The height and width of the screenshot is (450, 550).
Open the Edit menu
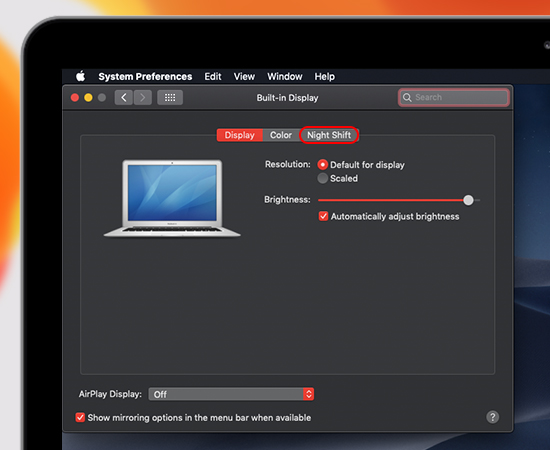pyautogui.click(x=213, y=76)
